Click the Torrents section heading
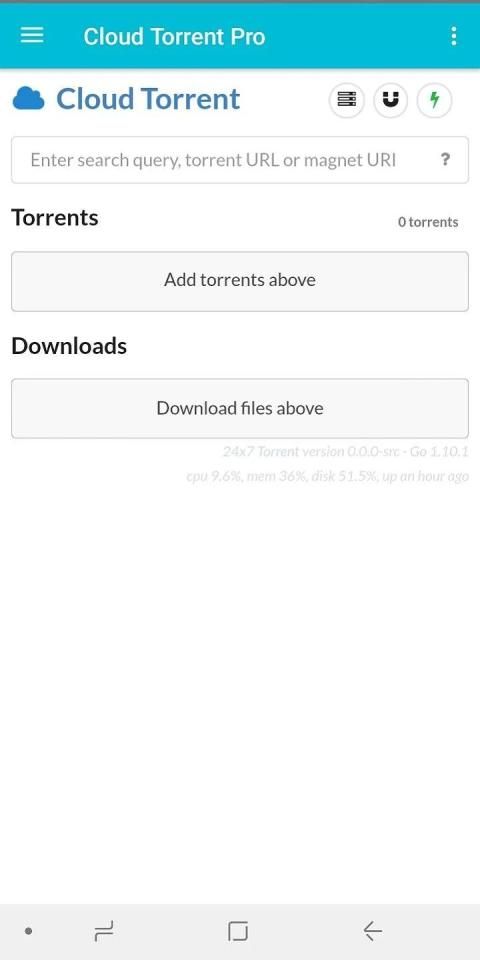This screenshot has width=480, height=960. click(54, 217)
